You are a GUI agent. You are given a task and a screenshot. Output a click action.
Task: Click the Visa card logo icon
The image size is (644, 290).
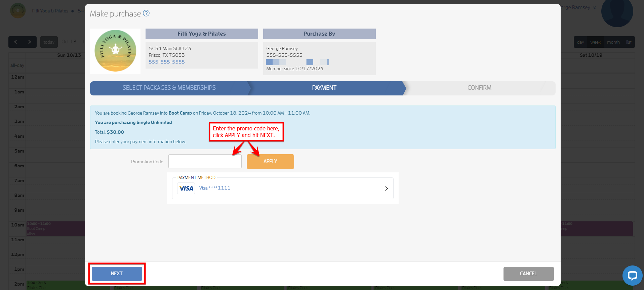click(186, 188)
